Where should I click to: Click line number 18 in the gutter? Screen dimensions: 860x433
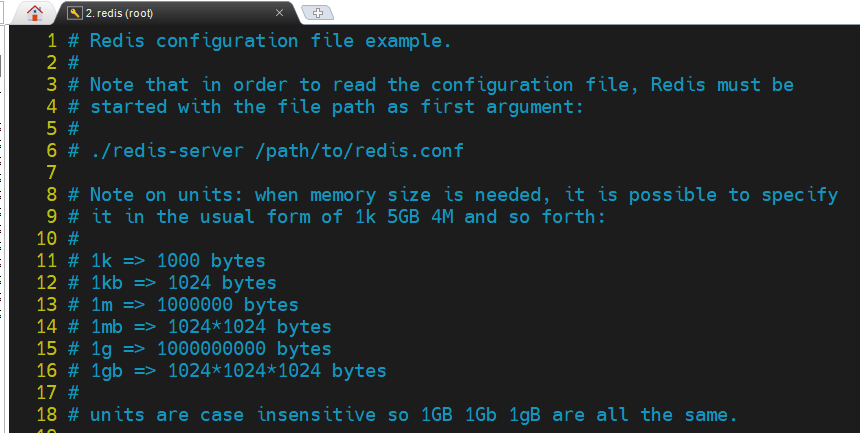click(47, 414)
